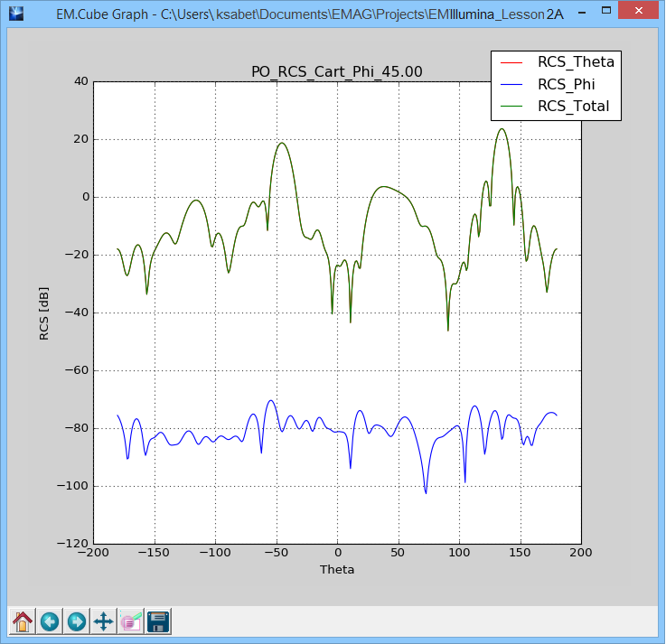Close the EM.Cube Graph window
Image resolution: width=666 pixels, height=644 pixels.
click(x=643, y=14)
